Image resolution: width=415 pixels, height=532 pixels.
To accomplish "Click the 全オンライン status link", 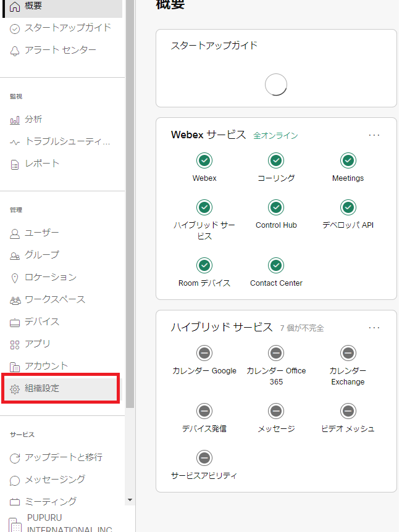I will (x=275, y=136).
